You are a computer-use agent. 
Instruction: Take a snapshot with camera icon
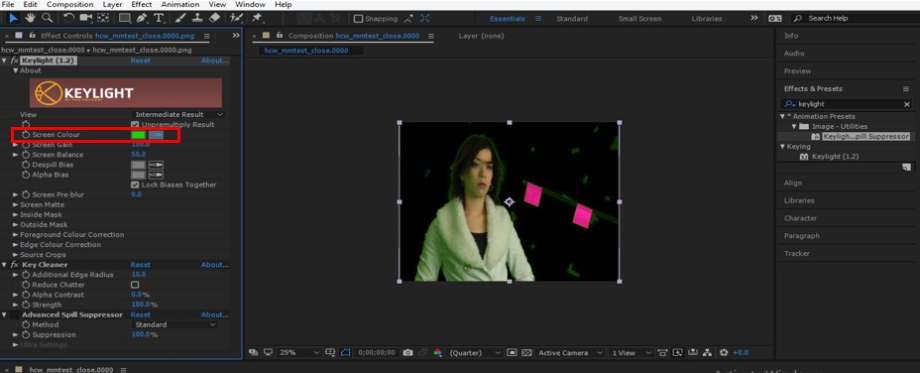coord(408,353)
